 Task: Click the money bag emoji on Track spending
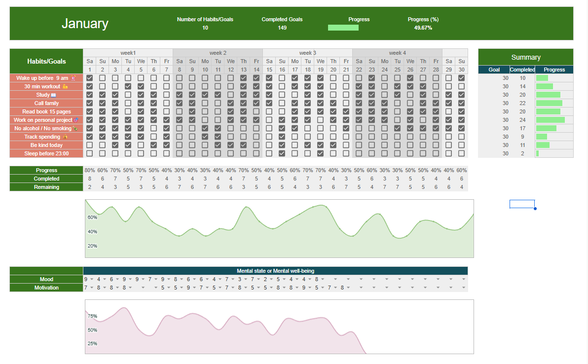(65, 137)
